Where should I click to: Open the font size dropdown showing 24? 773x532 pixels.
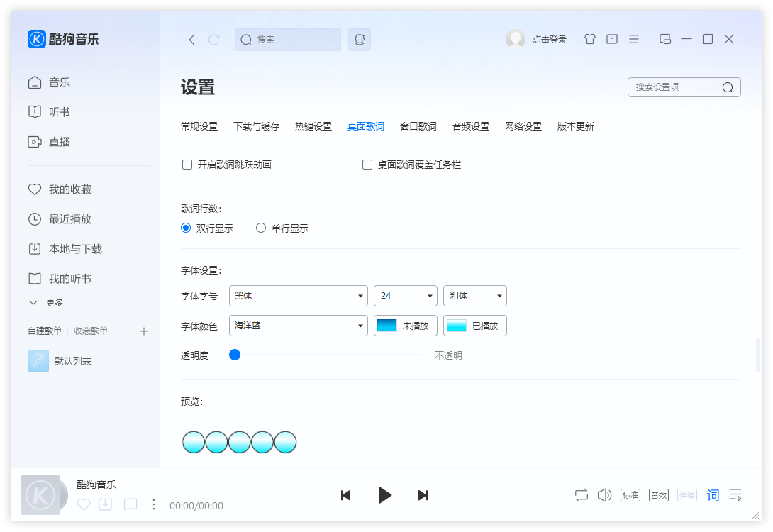pos(406,296)
